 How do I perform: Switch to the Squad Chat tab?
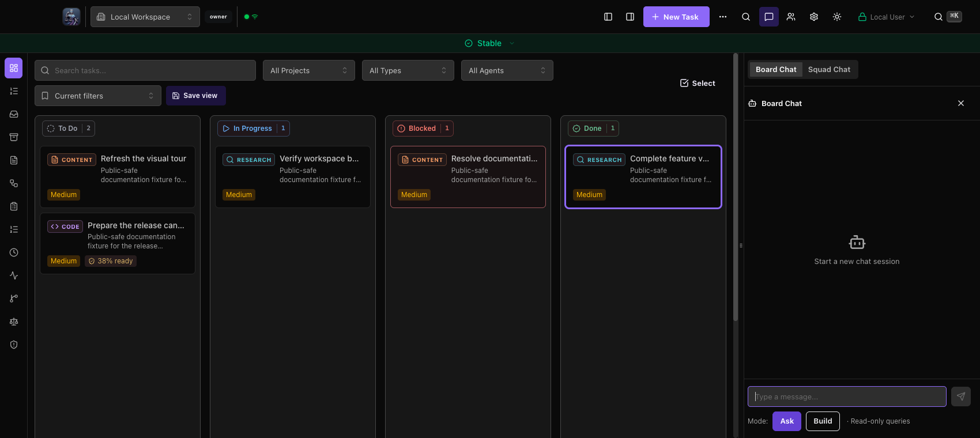coord(829,69)
